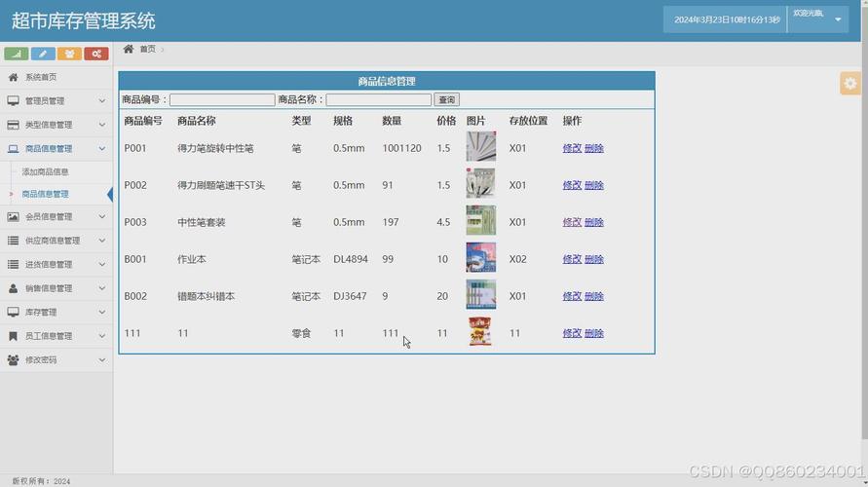This screenshot has width=868, height=487.
Task: Click the group icon beside 修改密码
Action: 14,359
